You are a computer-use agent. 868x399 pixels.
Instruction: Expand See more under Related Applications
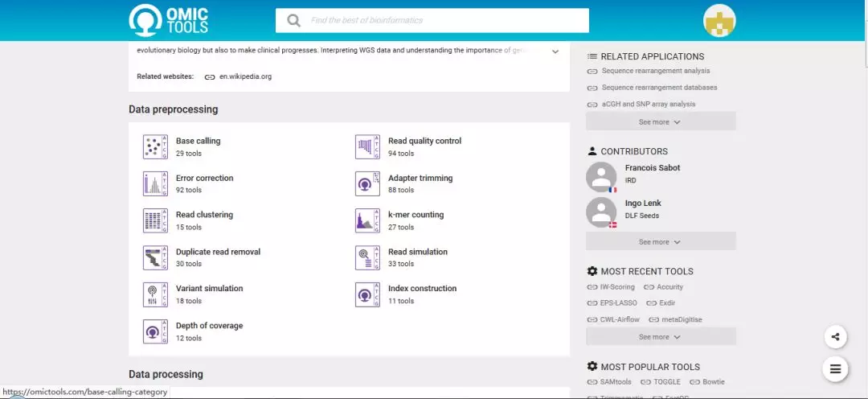click(x=661, y=121)
